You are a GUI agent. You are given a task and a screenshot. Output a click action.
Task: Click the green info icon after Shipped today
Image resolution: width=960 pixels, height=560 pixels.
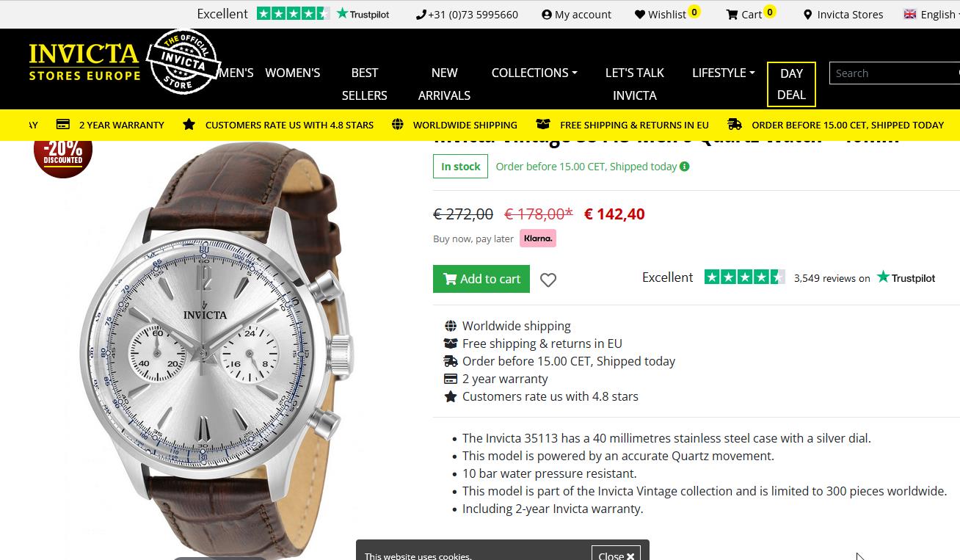pos(684,167)
